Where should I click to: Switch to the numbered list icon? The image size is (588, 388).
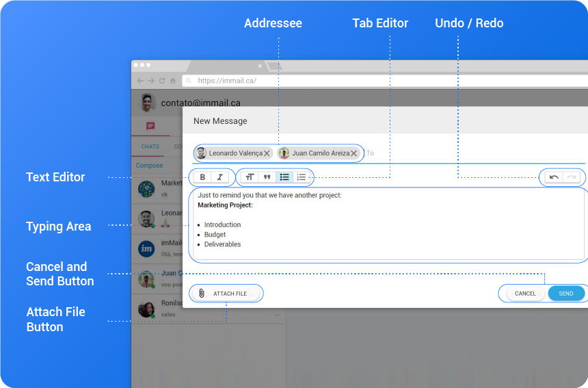(302, 177)
